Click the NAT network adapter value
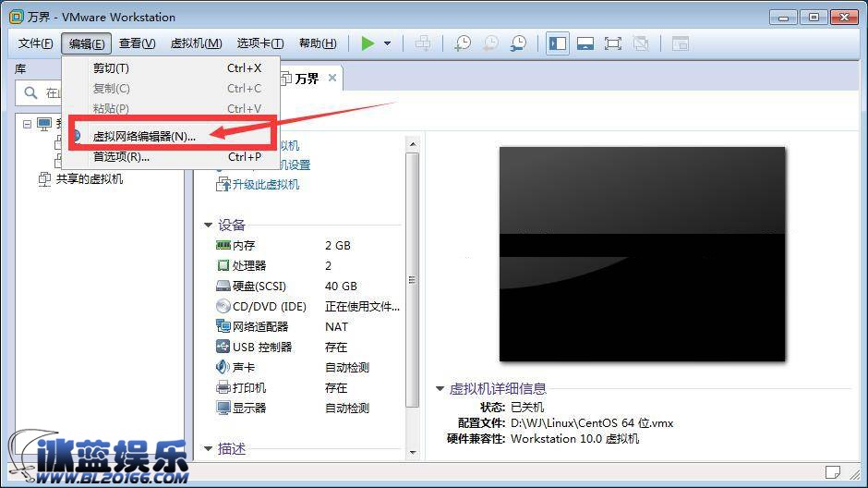This screenshot has width=868, height=488. pos(336,327)
